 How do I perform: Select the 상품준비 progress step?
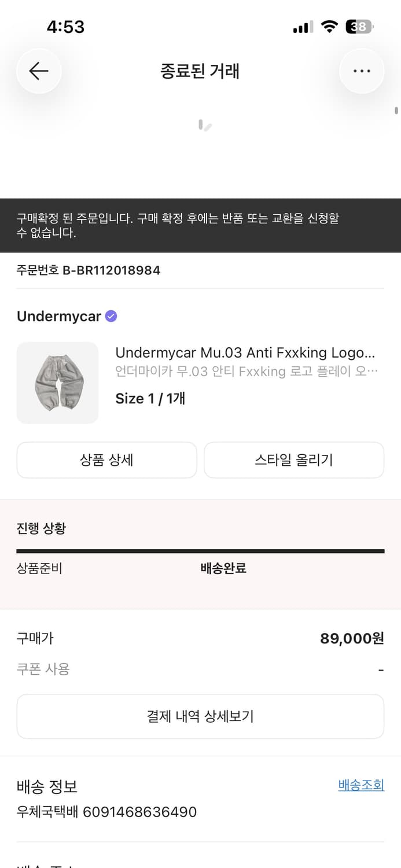click(39, 568)
